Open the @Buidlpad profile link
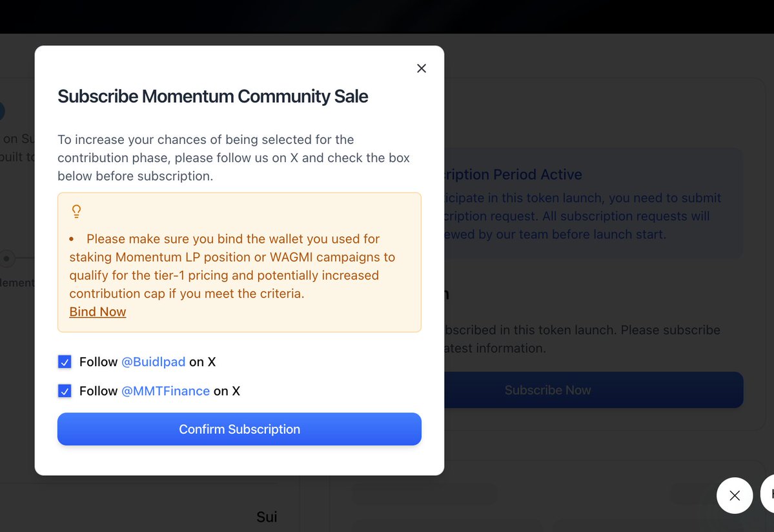The image size is (774, 532). (153, 362)
